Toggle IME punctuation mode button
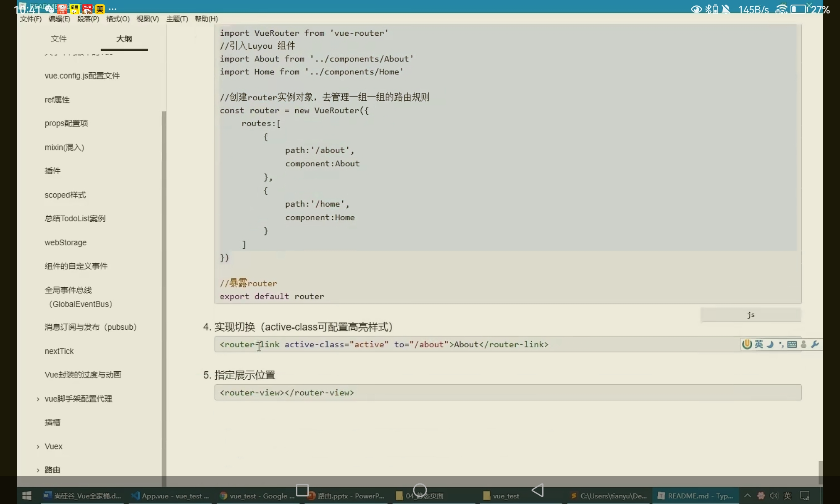 781,344
